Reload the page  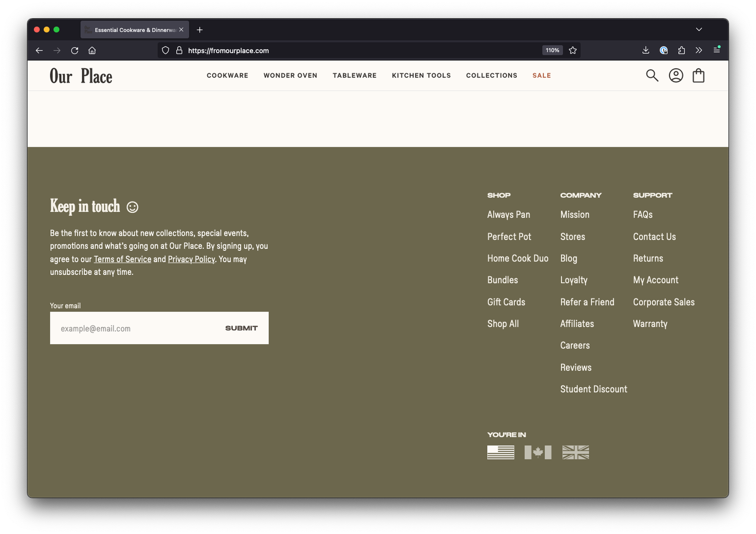click(x=74, y=50)
